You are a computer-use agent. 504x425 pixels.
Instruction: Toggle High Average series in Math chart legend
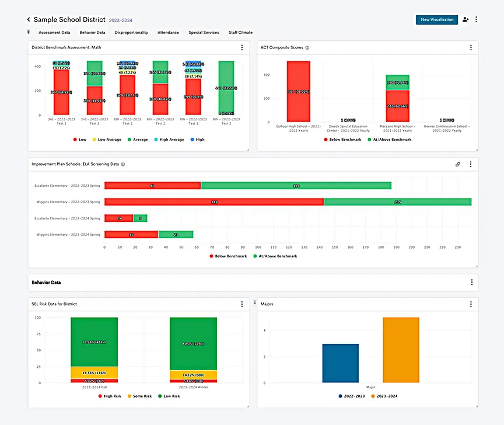[170, 140]
